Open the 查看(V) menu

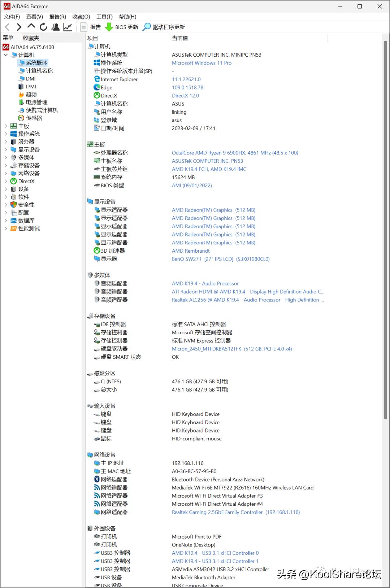[35, 17]
